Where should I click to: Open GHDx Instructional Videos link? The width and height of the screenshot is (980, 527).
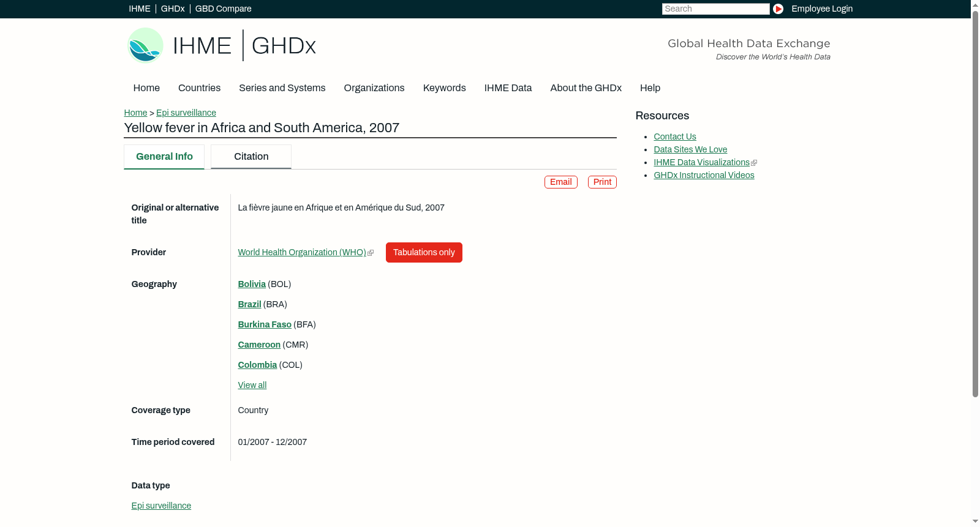tap(704, 176)
